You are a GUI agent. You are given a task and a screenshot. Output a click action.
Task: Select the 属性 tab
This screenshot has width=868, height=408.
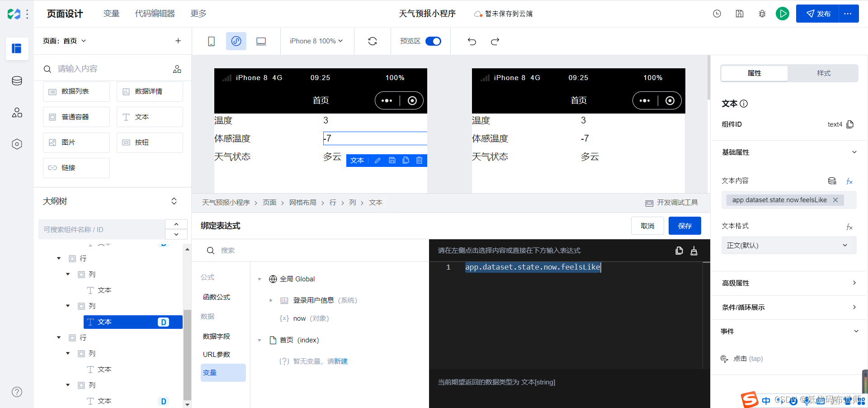(x=755, y=73)
